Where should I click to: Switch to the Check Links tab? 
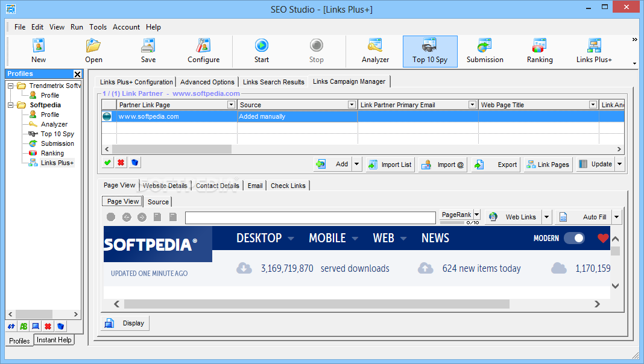click(288, 186)
